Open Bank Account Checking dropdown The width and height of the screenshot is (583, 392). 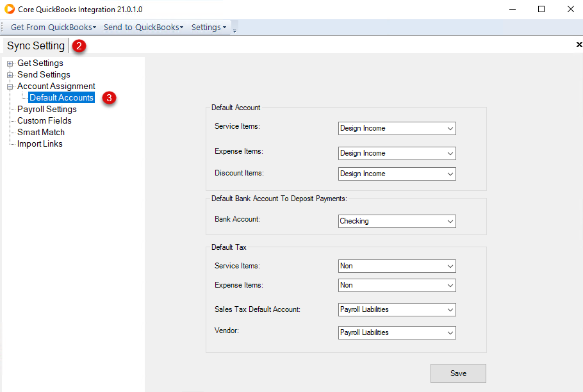tap(397, 221)
